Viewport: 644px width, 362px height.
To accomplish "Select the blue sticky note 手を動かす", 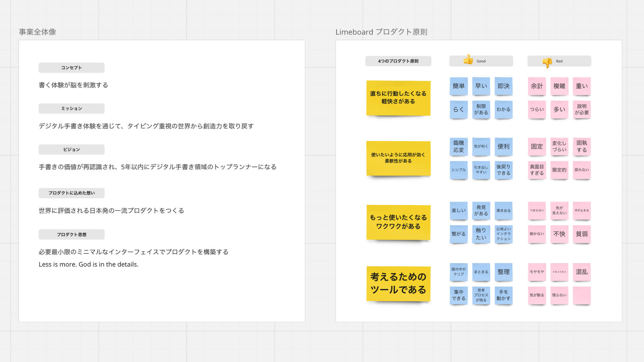I will (x=503, y=295).
